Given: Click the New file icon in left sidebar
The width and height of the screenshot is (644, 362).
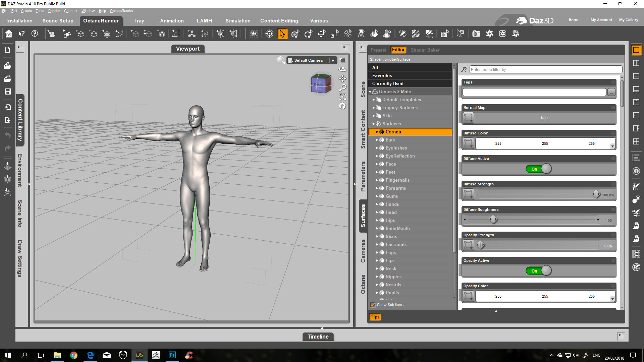Looking at the screenshot, I should pyautogui.click(x=7, y=50).
